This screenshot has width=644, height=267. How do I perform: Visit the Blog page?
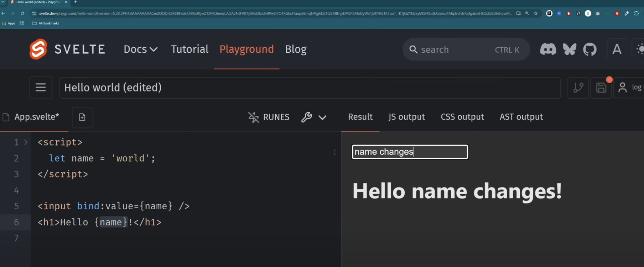tap(296, 49)
